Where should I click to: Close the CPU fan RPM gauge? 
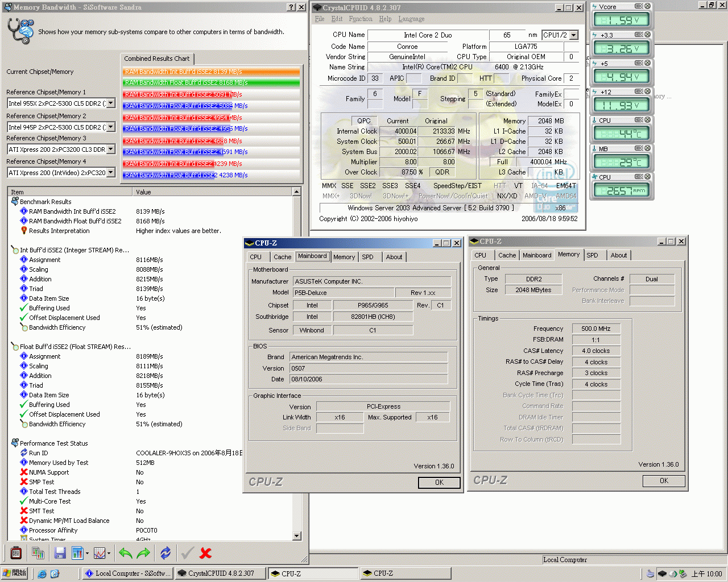647,177
